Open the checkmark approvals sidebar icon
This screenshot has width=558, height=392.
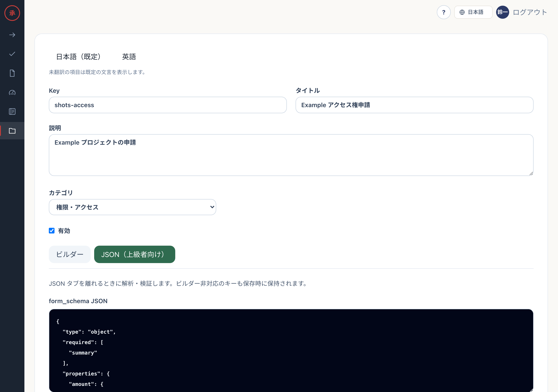[x=12, y=54]
